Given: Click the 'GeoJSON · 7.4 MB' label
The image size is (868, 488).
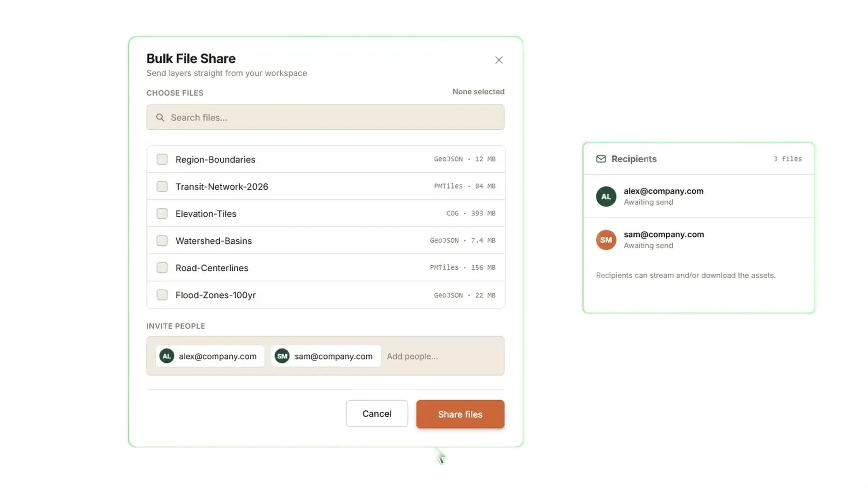Looking at the screenshot, I should [x=462, y=240].
